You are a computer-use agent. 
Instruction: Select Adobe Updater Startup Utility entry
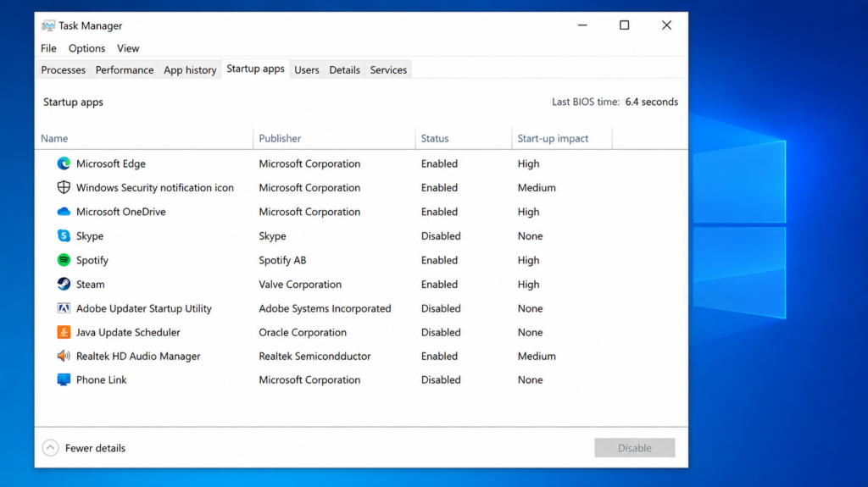(144, 308)
